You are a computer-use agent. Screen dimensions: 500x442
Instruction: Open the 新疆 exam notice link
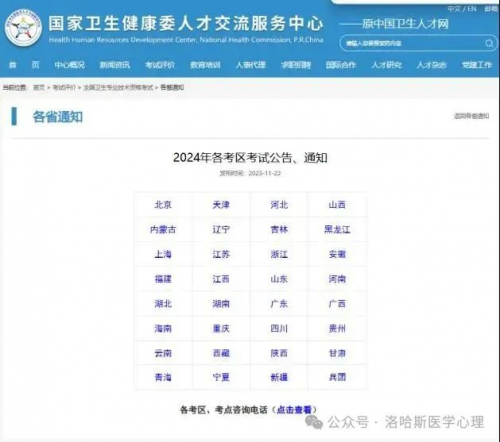coord(279,377)
